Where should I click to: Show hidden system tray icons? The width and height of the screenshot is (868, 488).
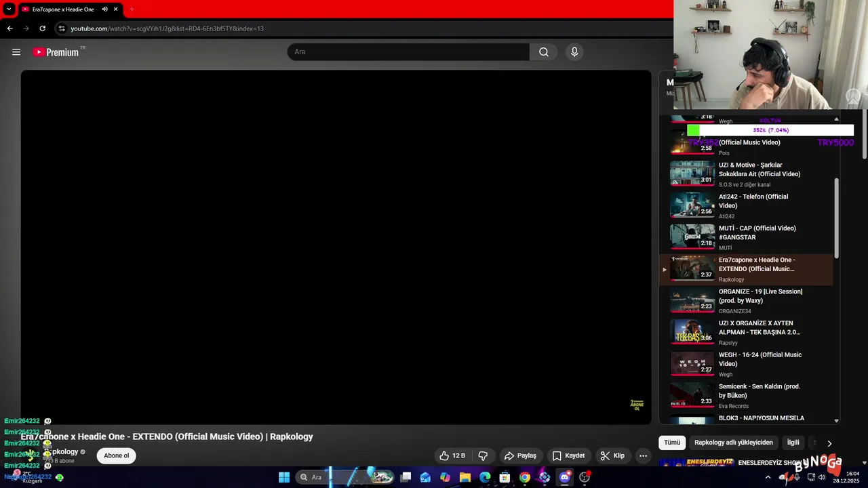coord(768,477)
